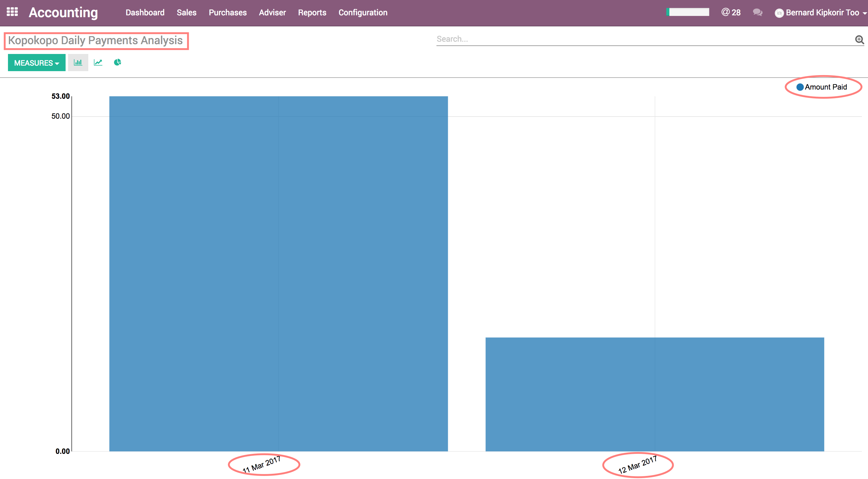Open the Configuration menu
This screenshot has height=479, width=868.
[x=363, y=13]
